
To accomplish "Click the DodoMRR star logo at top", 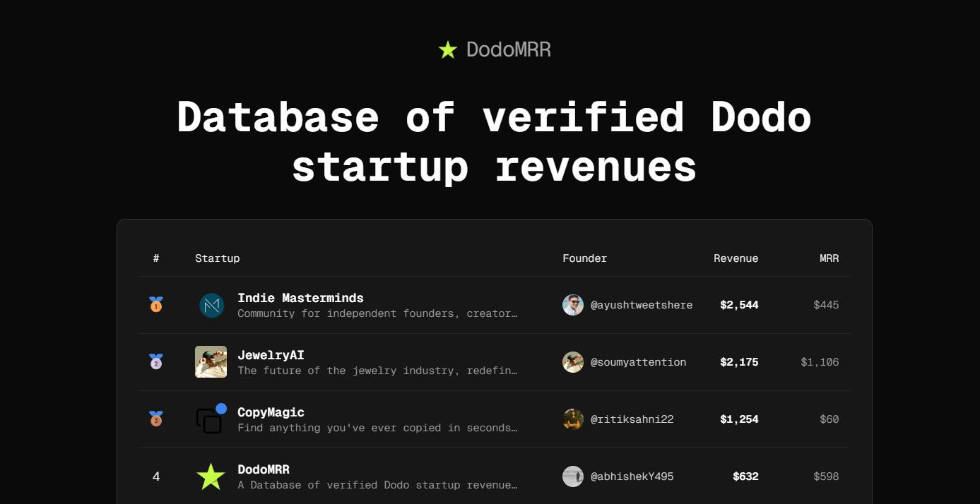I will 447,49.
